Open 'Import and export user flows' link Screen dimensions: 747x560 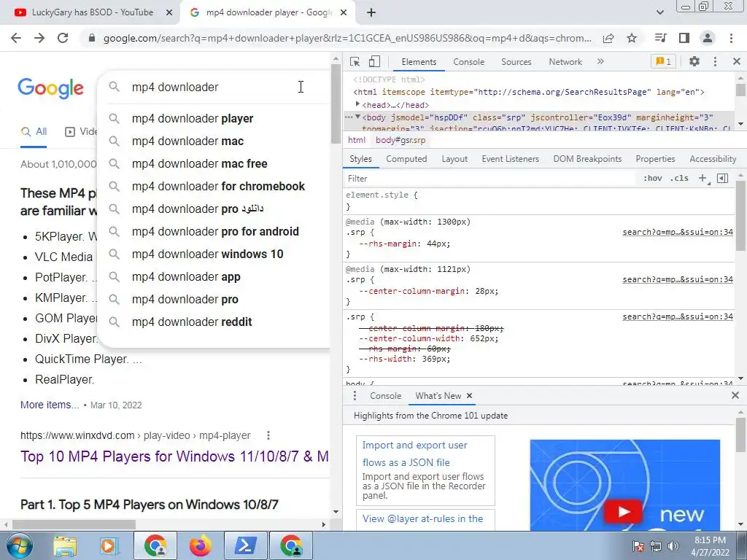coord(414,454)
